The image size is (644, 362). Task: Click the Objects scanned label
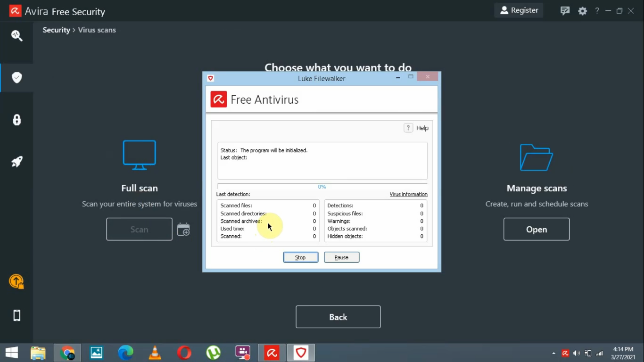tap(347, 229)
